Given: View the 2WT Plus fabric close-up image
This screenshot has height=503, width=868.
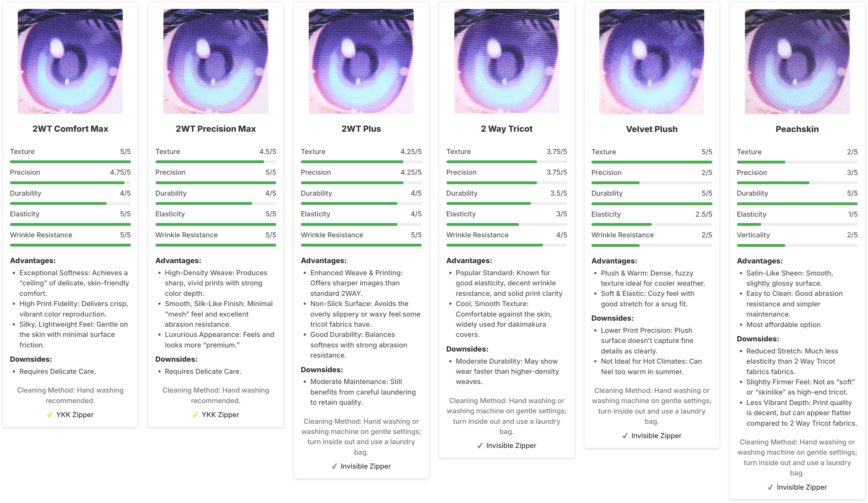Looking at the screenshot, I should [x=361, y=61].
